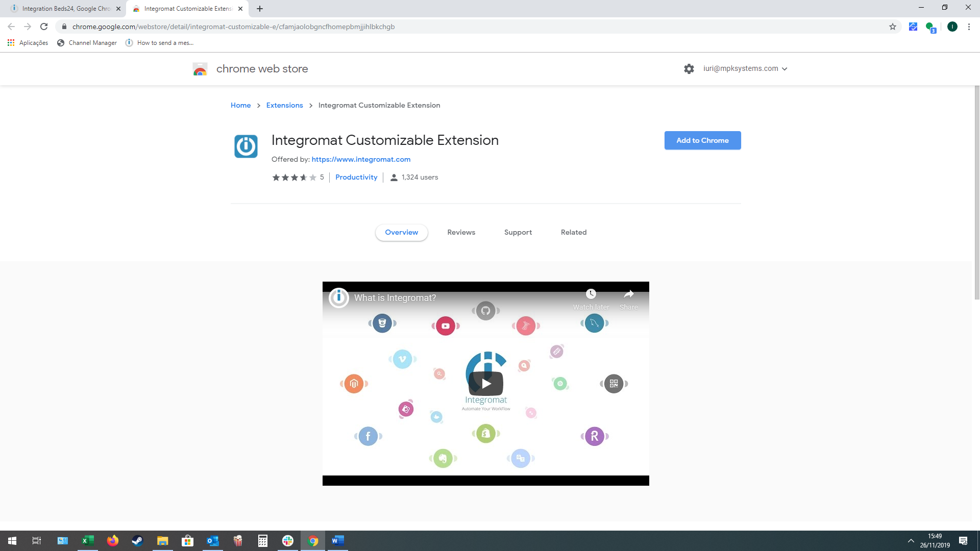
Task: Go to the Related tab
Action: (x=574, y=232)
